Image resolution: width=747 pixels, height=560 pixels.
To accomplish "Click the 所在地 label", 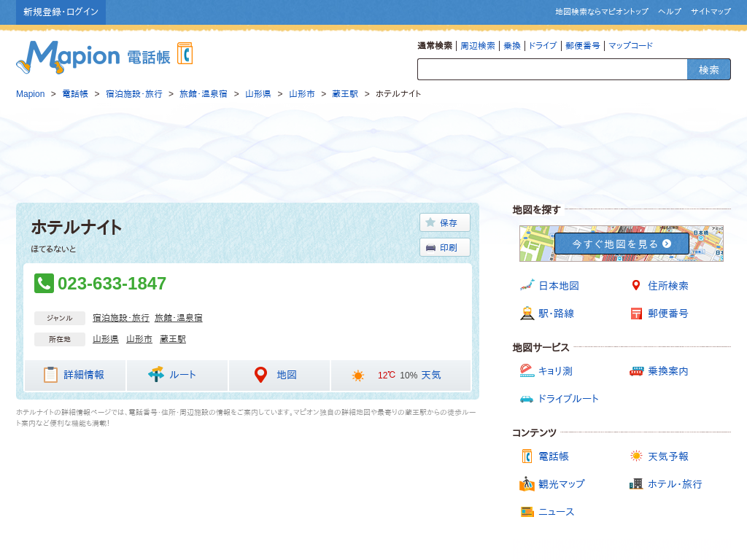I will 60,340.
